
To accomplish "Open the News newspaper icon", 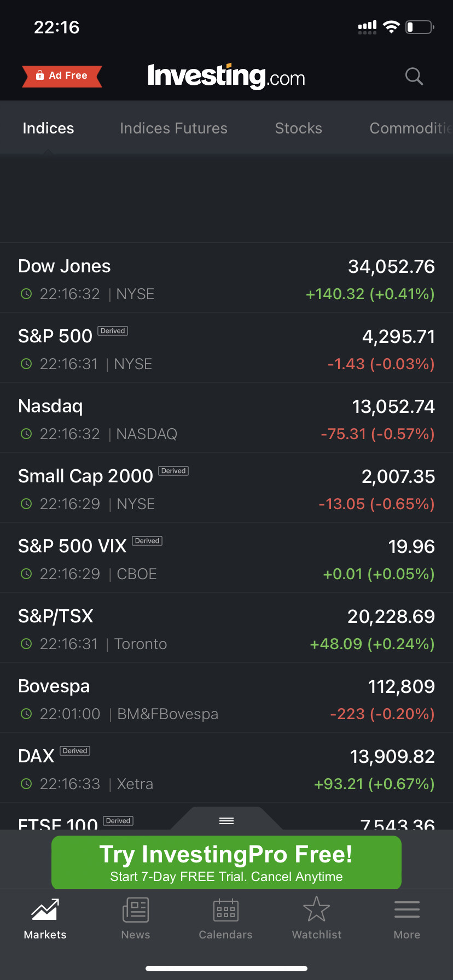I will [135, 910].
